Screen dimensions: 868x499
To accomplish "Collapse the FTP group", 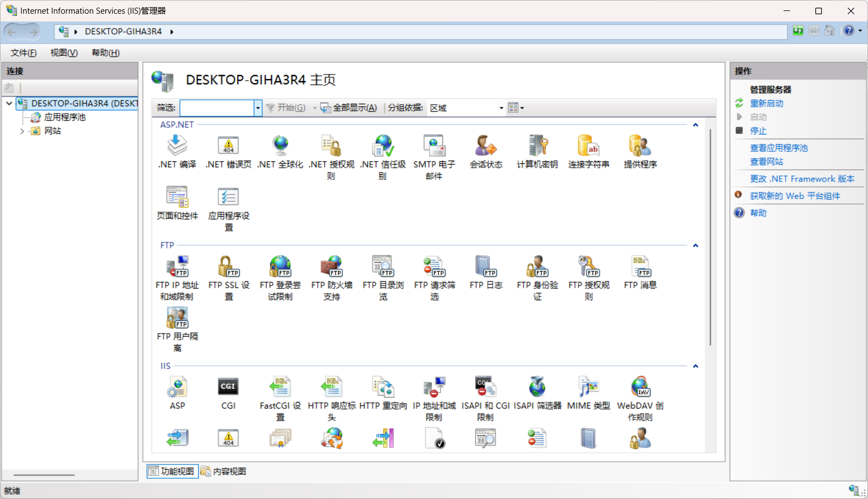I will [695, 246].
